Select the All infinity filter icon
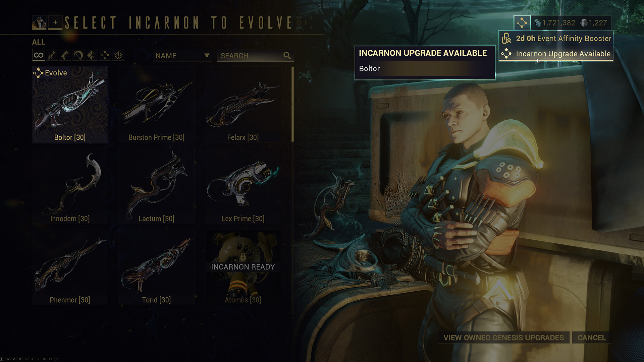644x362 pixels. (x=39, y=55)
